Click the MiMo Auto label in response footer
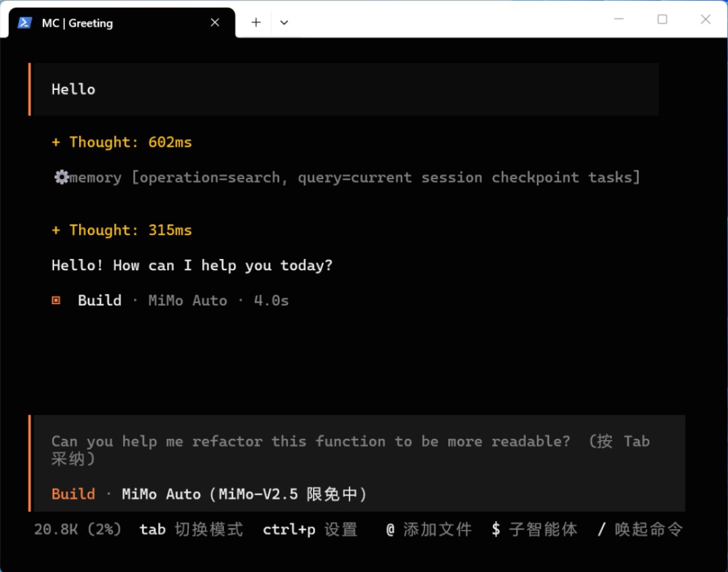The width and height of the screenshot is (728, 572). coord(188,300)
